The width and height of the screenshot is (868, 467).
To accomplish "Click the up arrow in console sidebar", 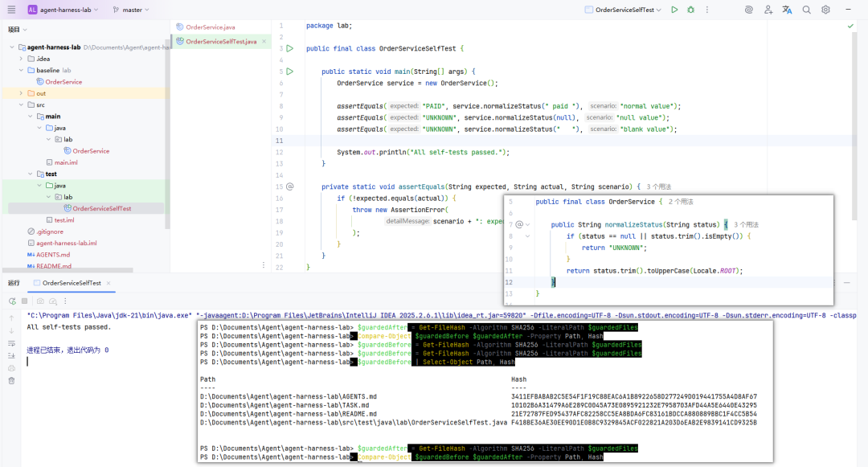I will click(x=11, y=318).
